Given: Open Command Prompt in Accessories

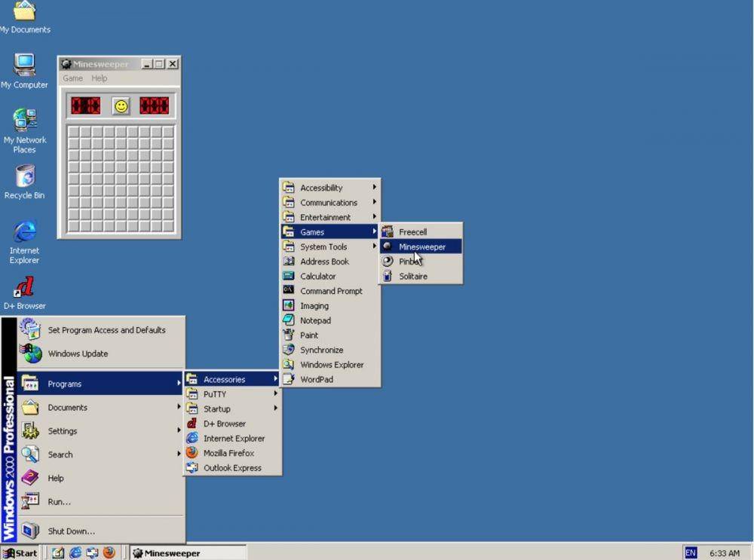Looking at the screenshot, I should [330, 291].
